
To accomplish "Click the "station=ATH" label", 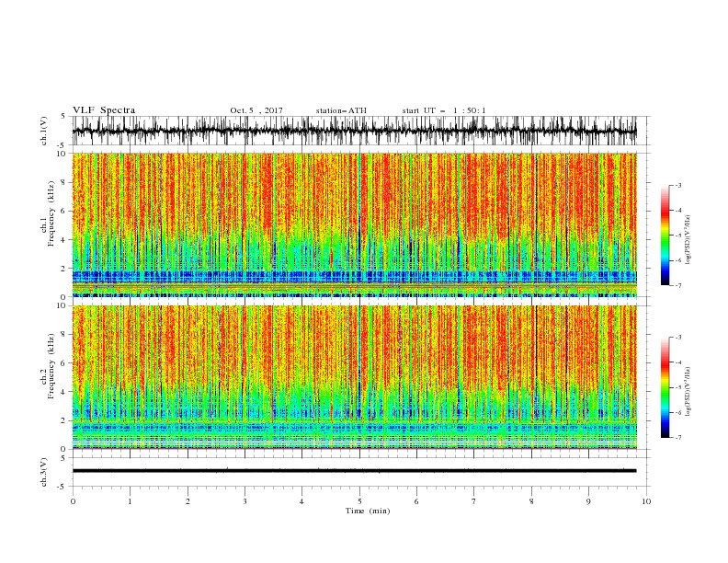I will tap(341, 110).
